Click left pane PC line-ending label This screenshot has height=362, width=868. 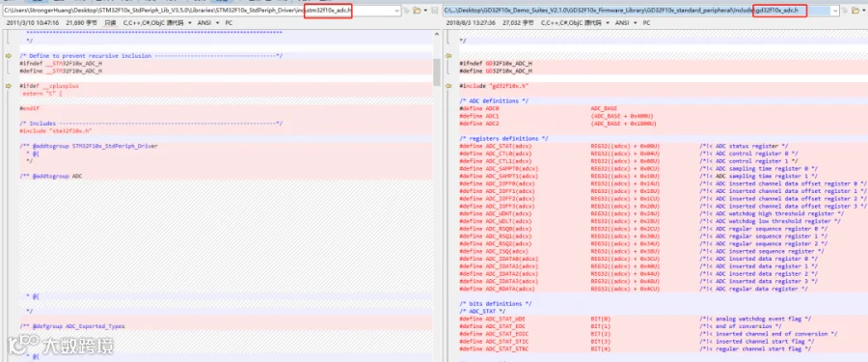[x=229, y=23]
